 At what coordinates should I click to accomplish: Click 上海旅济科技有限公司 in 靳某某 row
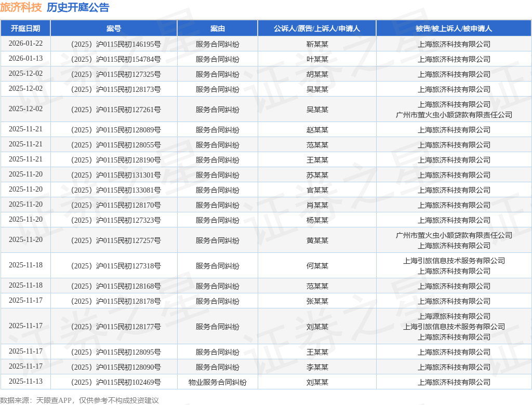pos(454,44)
